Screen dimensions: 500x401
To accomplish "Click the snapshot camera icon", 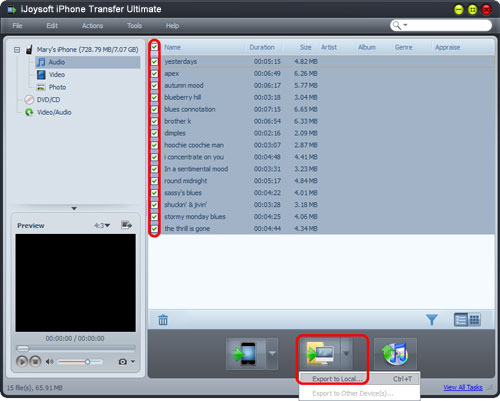I will (123, 362).
